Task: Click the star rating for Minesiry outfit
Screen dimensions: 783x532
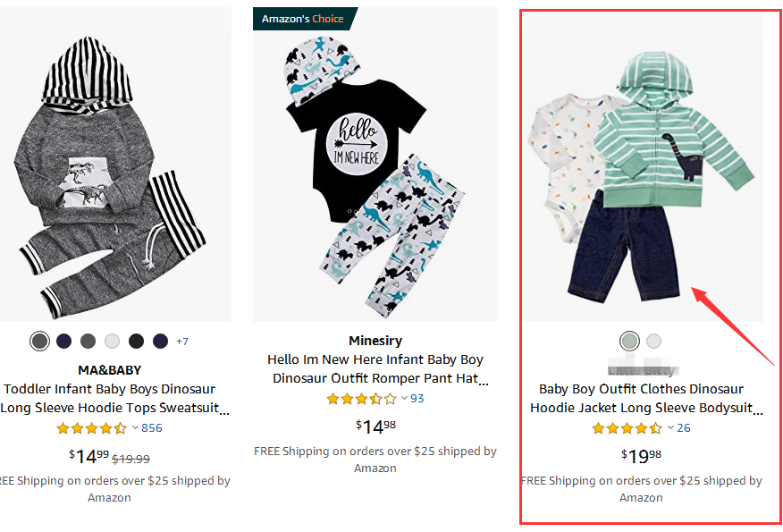Action: point(361,399)
